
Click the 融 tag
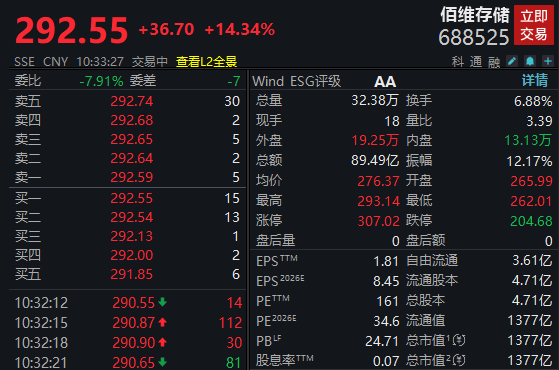coord(494,62)
